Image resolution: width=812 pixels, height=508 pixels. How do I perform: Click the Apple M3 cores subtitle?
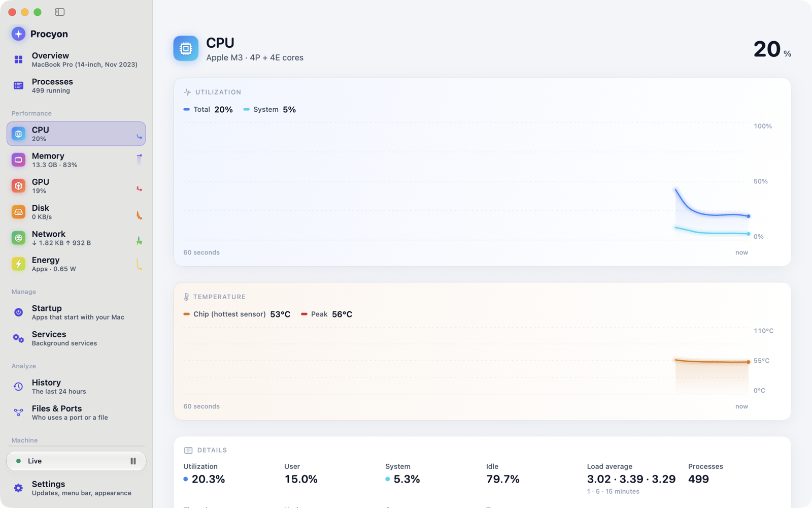pos(255,57)
